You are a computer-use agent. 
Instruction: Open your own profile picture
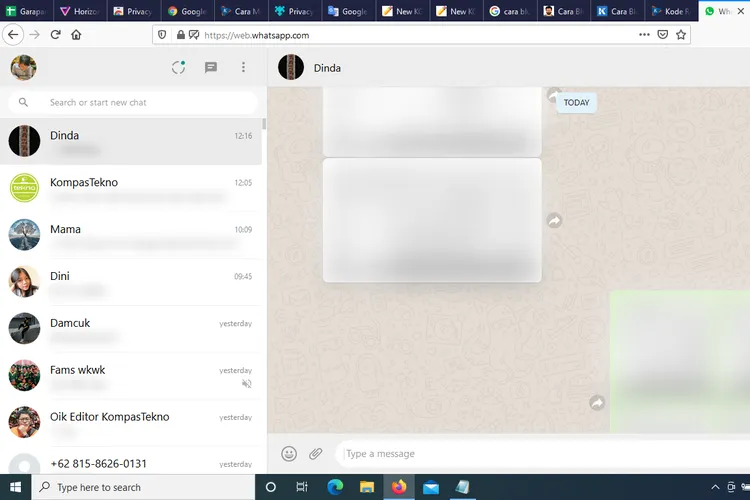click(23, 68)
